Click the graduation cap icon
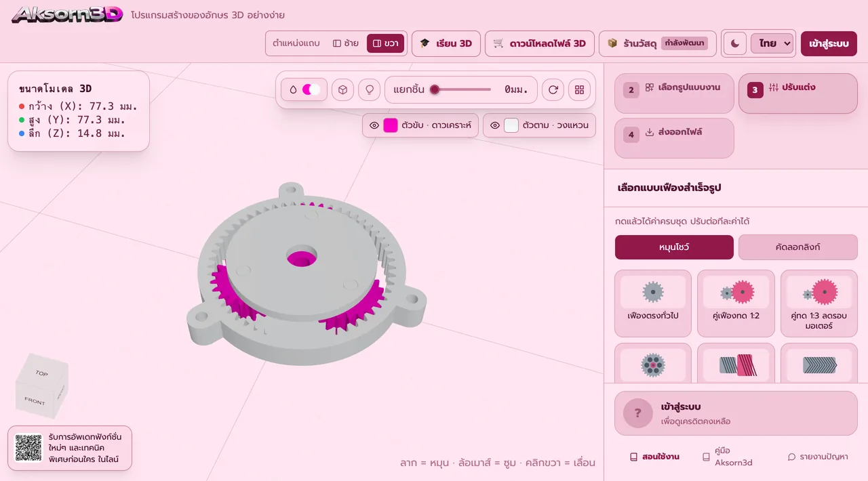 click(x=425, y=43)
